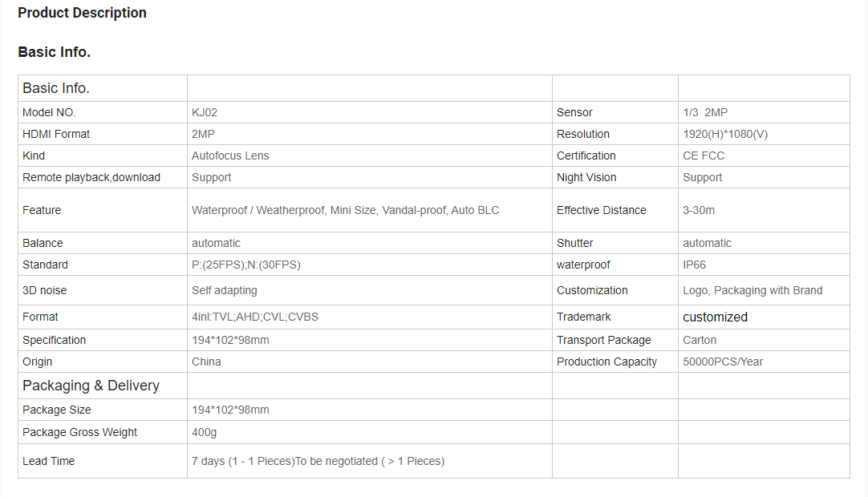Select the 3-30m effective distance value
The height and width of the screenshot is (497, 868).
699,210
